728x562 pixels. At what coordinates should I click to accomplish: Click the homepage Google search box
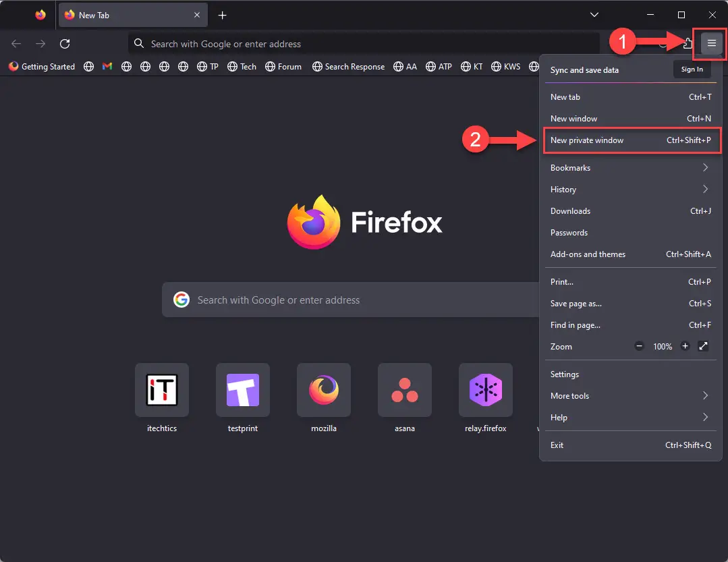tap(351, 300)
